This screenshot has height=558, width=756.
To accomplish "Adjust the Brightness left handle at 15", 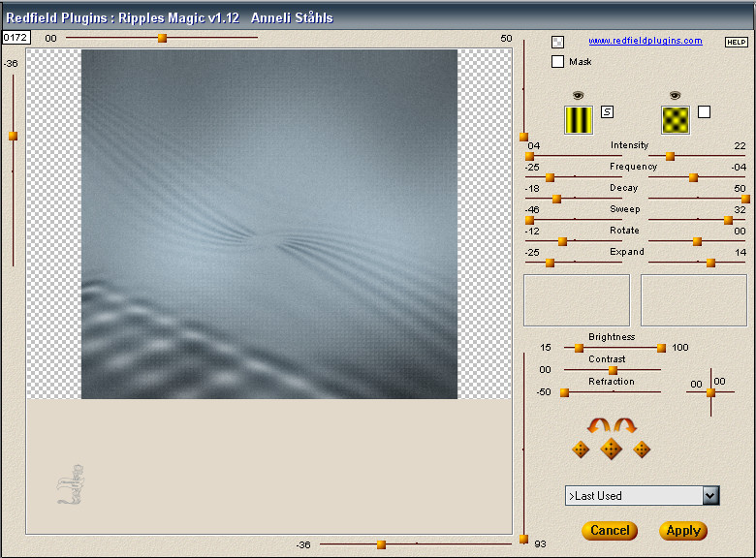I will (579, 348).
